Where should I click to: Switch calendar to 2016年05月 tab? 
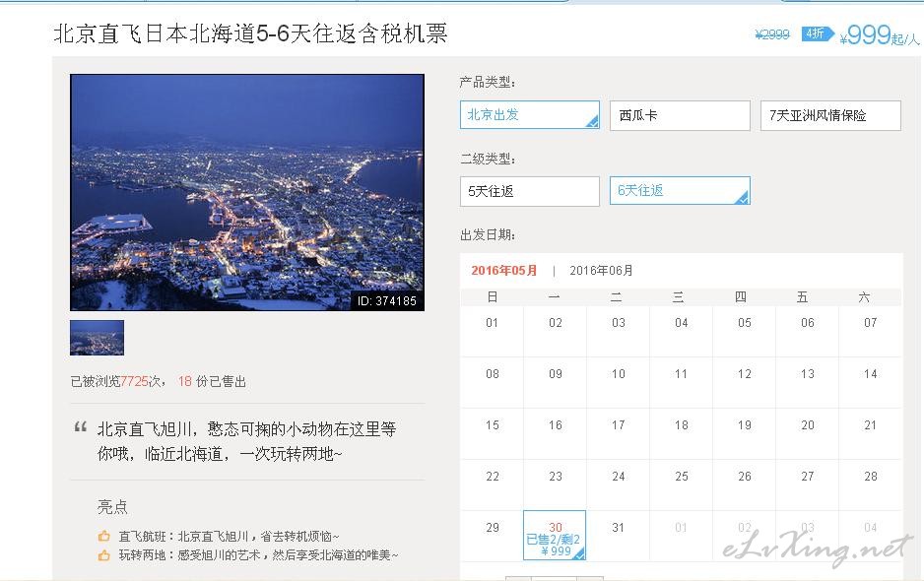504,271
